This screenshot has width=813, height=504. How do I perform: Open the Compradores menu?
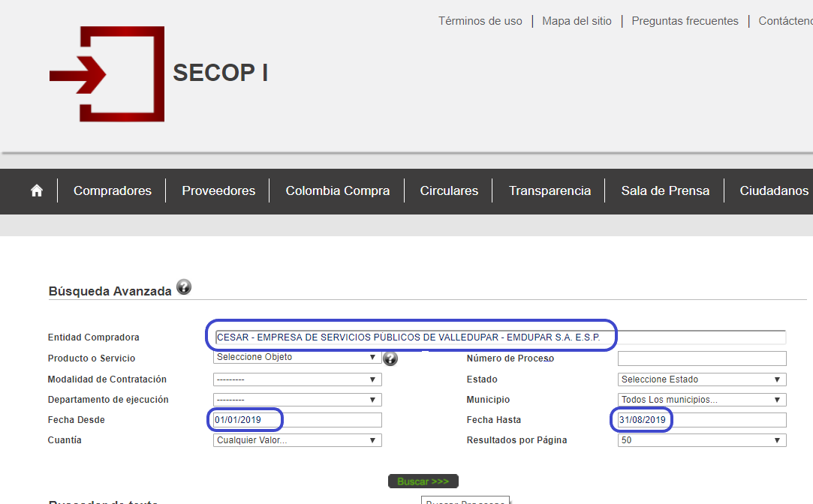(x=112, y=191)
